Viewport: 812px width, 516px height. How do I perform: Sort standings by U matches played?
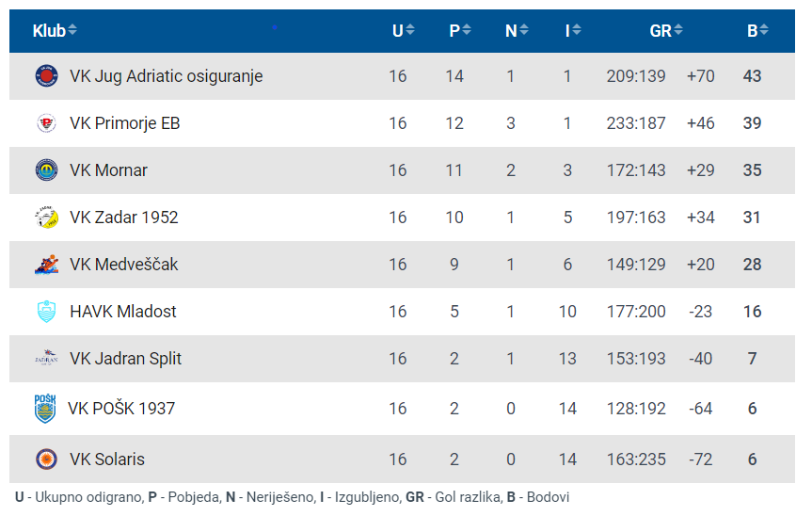point(403,31)
